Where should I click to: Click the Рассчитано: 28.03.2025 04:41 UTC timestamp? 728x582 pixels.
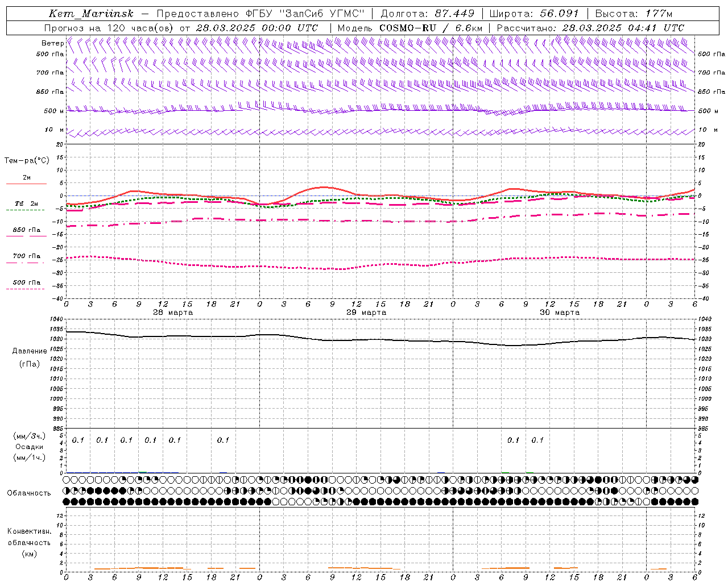point(590,28)
